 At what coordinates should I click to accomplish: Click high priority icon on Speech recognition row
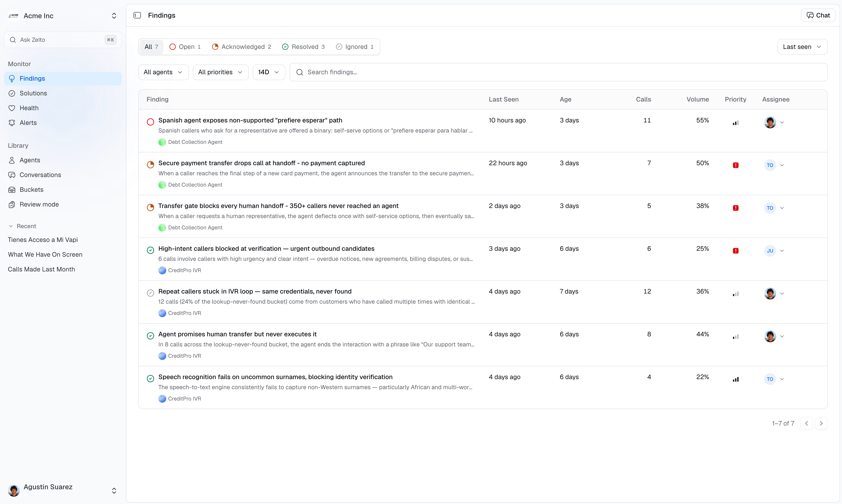[736, 379]
